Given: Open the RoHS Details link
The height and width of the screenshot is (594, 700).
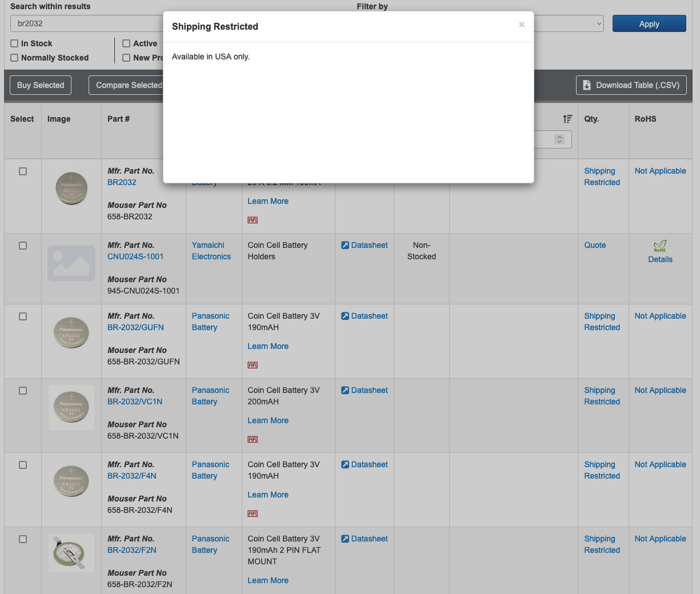Looking at the screenshot, I should 660,259.
